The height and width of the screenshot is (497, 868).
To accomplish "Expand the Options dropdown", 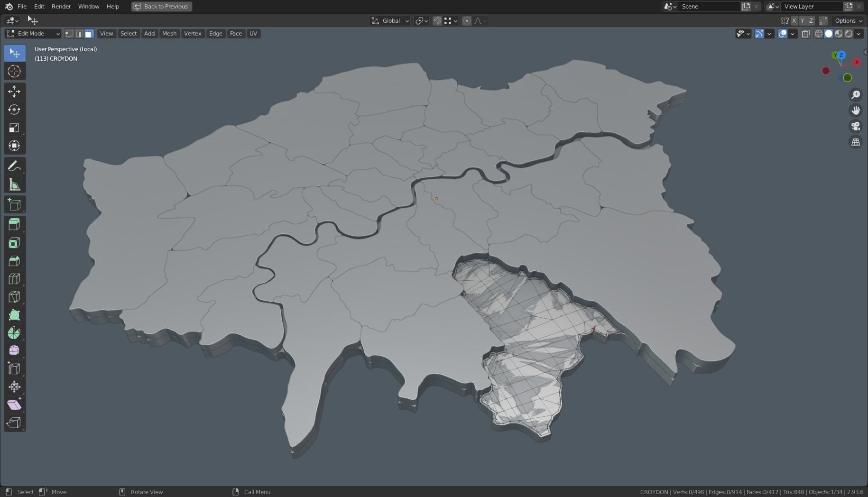I will point(849,21).
